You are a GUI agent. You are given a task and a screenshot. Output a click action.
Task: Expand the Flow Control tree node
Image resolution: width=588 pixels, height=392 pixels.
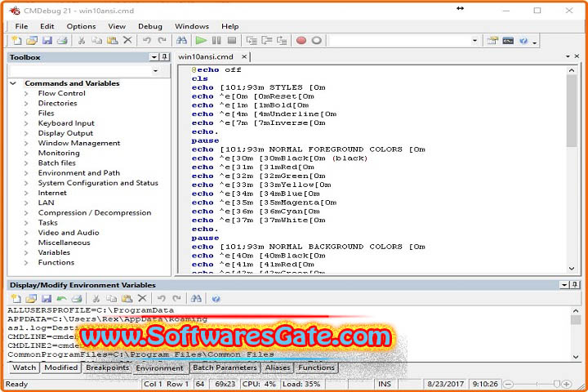pyautogui.click(x=26, y=93)
